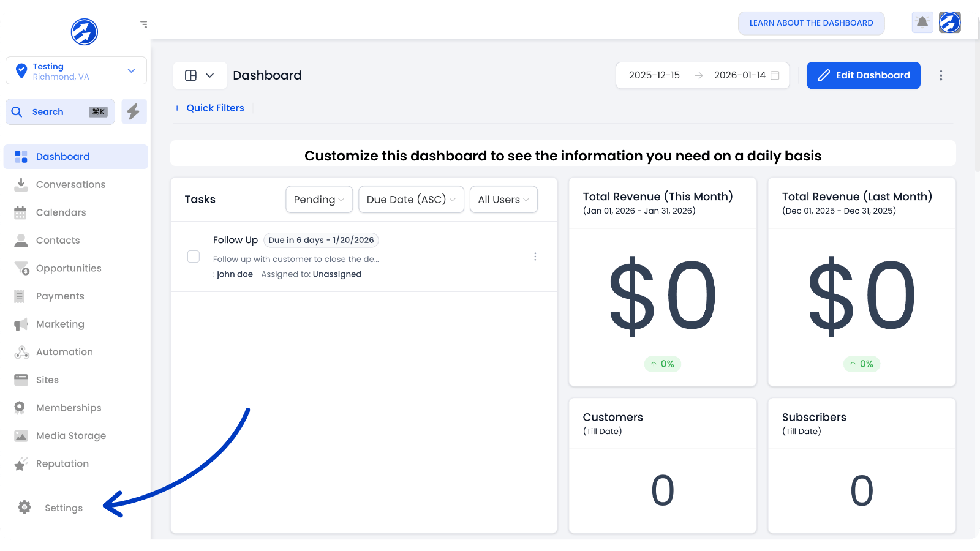This screenshot has width=980, height=551.
Task: Click the Assigned to: Unassigned text
Action: (x=311, y=274)
